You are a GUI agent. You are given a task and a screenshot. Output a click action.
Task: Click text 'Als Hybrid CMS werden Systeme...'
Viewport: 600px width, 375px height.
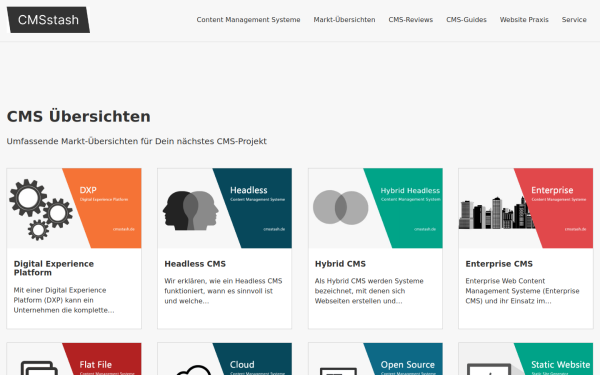click(x=369, y=291)
